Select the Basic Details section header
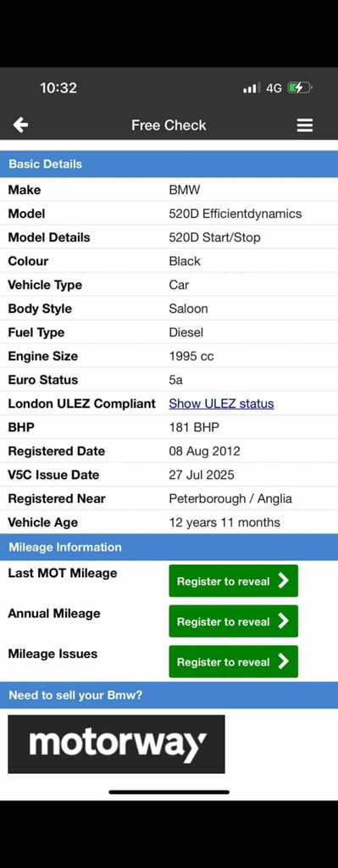 [169, 164]
